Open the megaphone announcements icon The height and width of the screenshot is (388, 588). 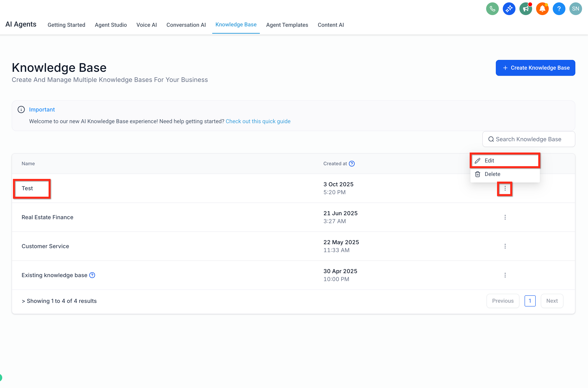[x=525, y=9]
